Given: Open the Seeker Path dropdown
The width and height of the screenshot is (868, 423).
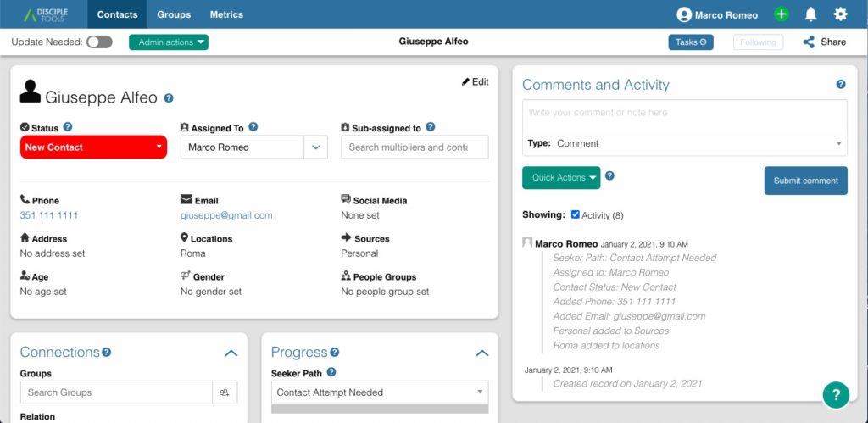Looking at the screenshot, I should click(380, 392).
